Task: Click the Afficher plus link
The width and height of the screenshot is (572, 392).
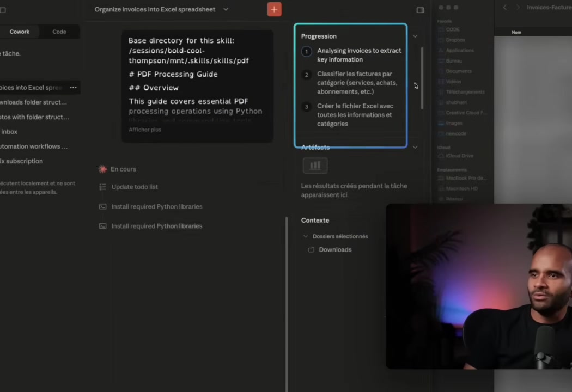Action: tap(145, 130)
